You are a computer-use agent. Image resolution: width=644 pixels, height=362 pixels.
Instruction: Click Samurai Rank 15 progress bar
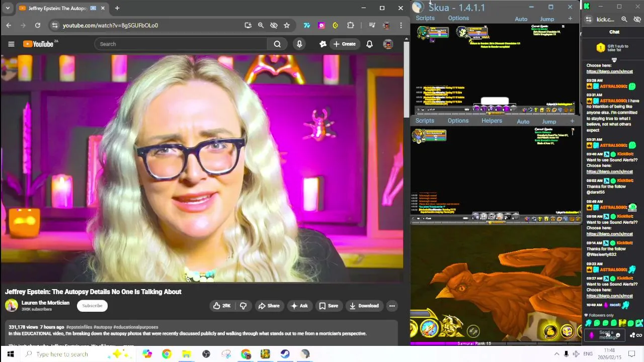click(x=496, y=343)
